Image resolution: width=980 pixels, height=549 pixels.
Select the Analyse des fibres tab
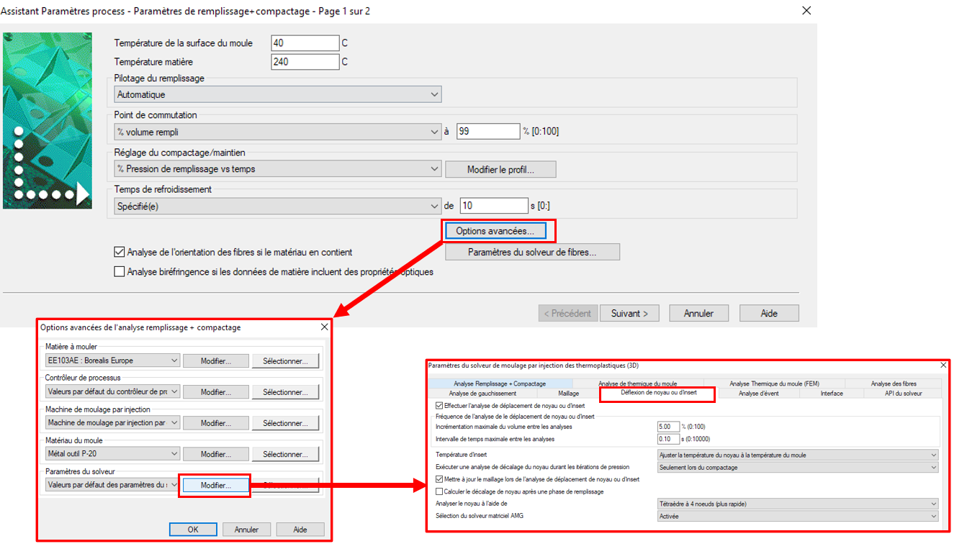click(893, 384)
